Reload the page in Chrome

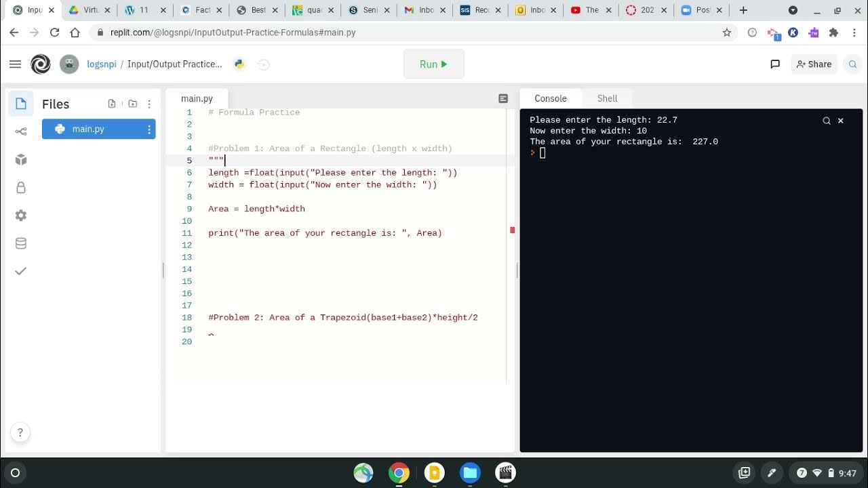(x=54, y=33)
